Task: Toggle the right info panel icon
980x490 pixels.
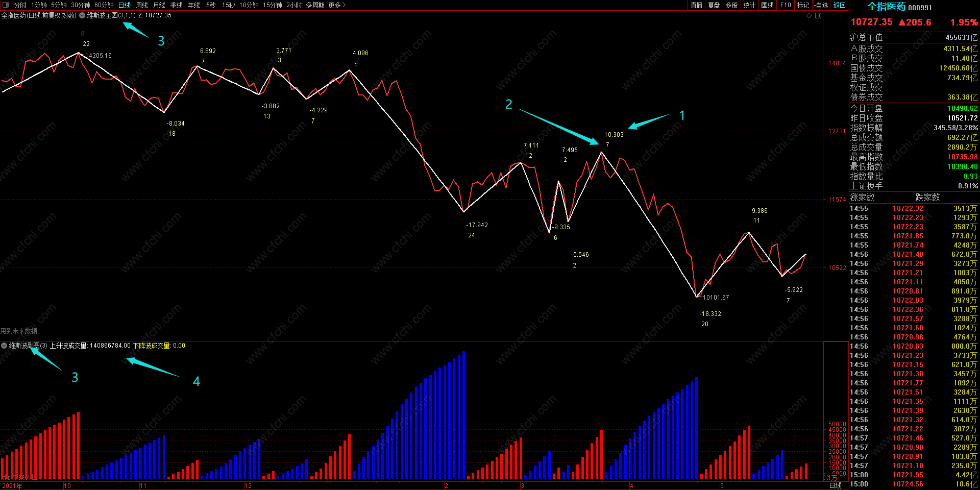Action: [x=818, y=16]
